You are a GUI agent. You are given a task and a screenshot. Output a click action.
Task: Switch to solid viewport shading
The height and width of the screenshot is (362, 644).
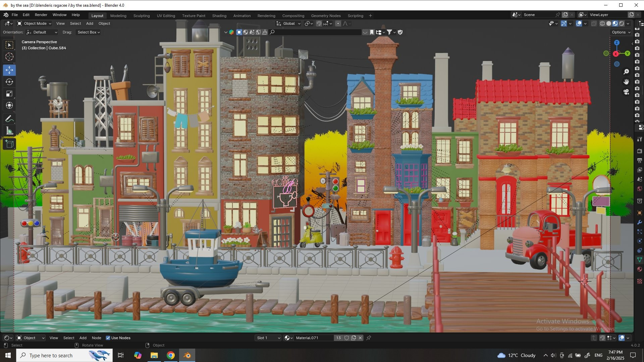[609, 23]
